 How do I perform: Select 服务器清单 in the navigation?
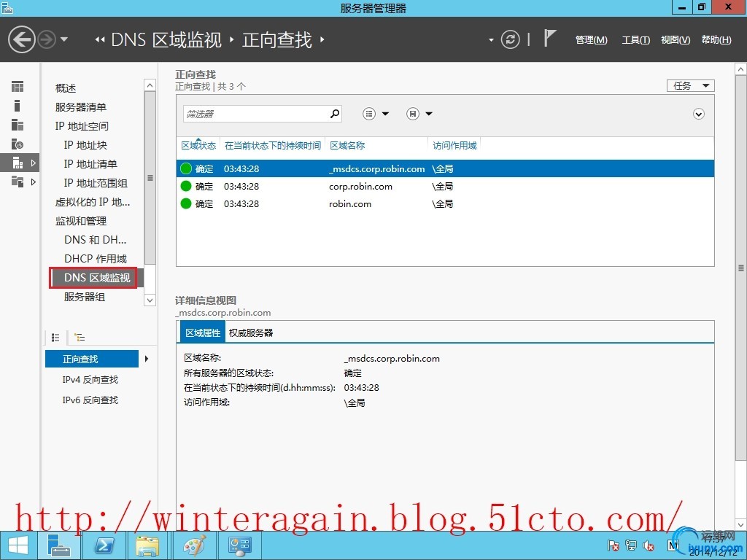80,107
